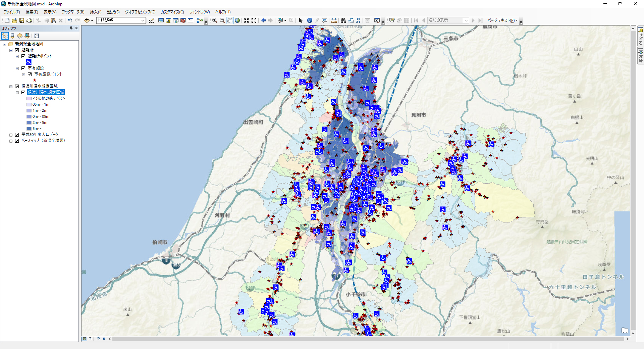Click the Full Extent globe icon
644x349 pixels.
[x=237, y=20]
